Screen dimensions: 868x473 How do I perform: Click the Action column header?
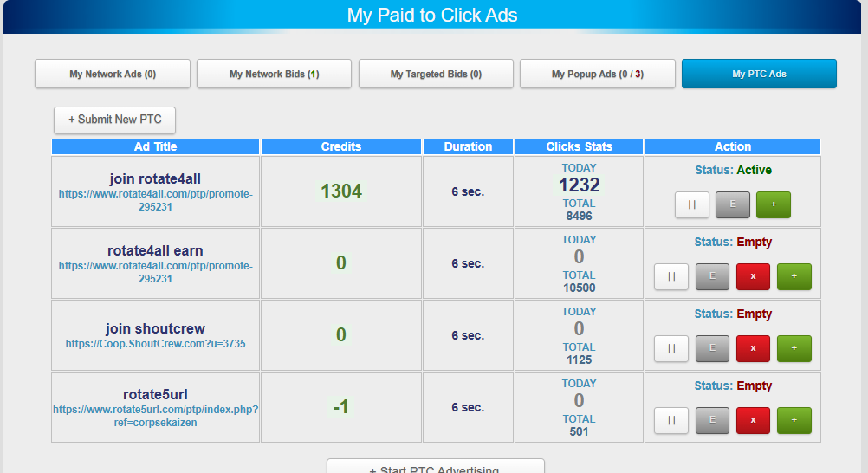(733, 146)
